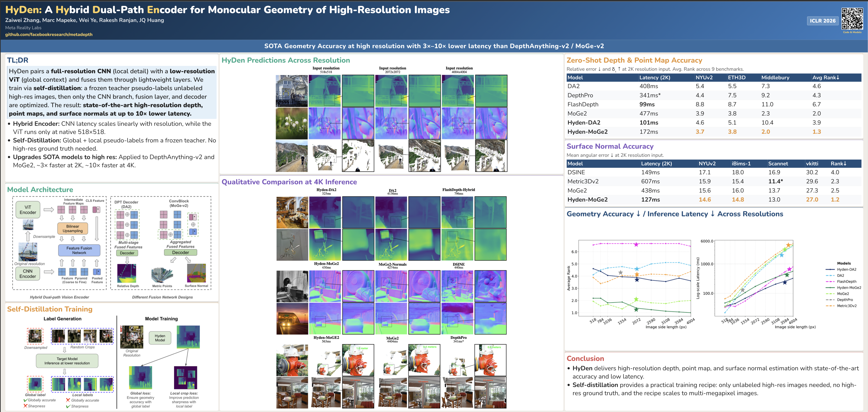Click green checkmark beside Local labels' Sharpness

68,406
